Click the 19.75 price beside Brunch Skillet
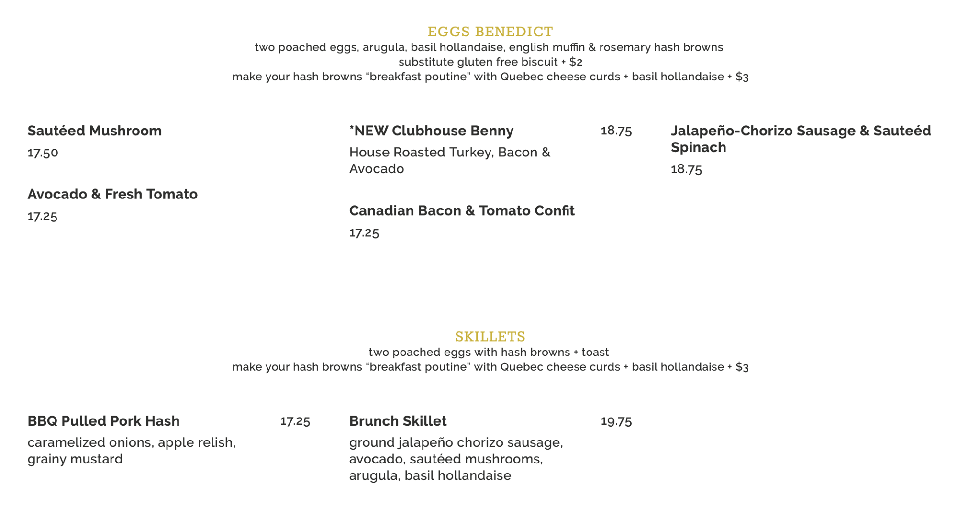This screenshot has width=980, height=518. pos(616,421)
